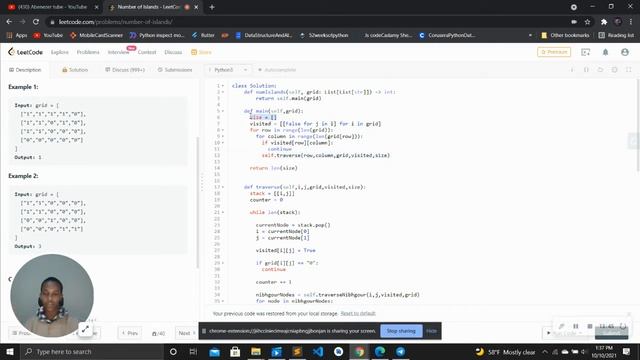This screenshot has width=640, height=360.
Task: Select the YouTube browser tab
Action: (53, 7)
